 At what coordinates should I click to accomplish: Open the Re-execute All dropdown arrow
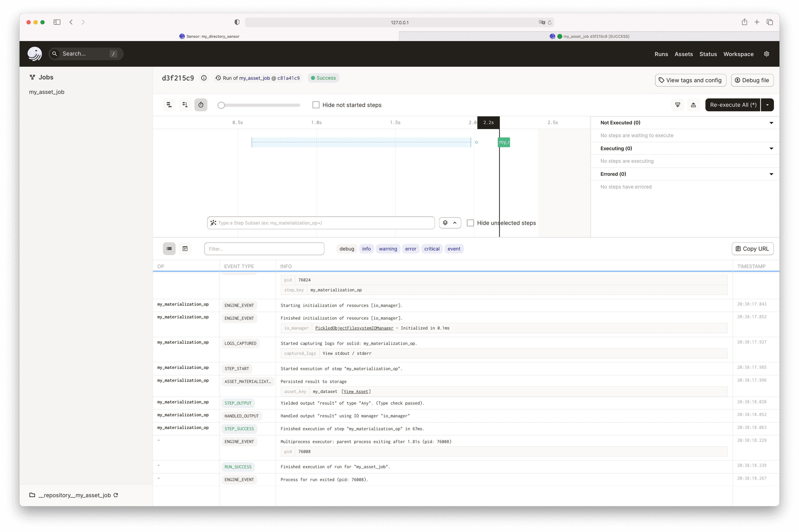pyautogui.click(x=767, y=105)
